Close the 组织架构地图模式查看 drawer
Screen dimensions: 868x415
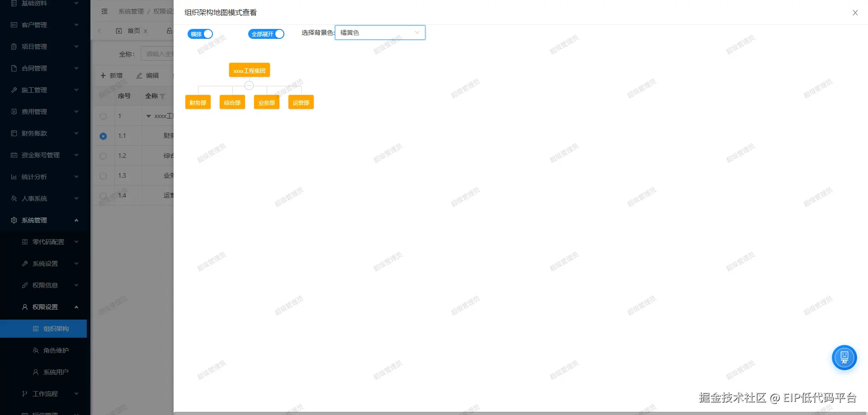point(855,13)
